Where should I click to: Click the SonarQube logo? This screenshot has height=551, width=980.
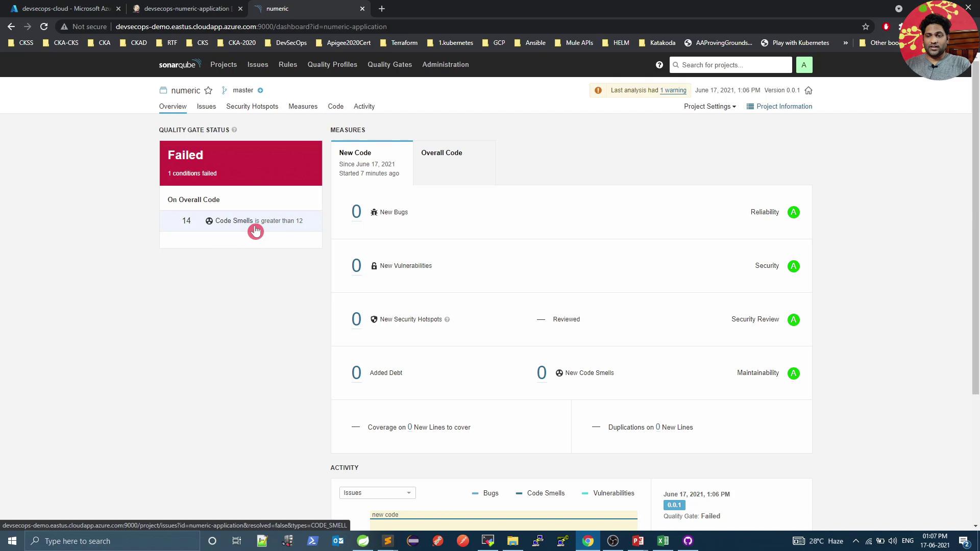tap(180, 65)
